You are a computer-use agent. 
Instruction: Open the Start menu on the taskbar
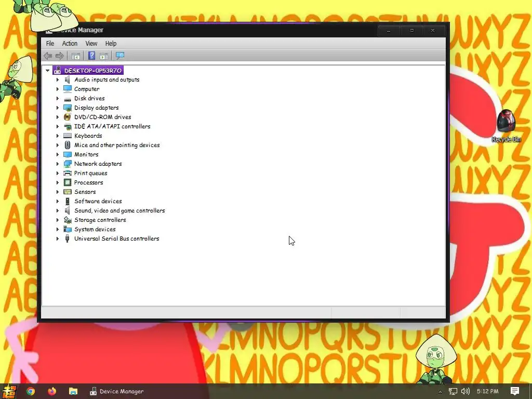[8, 391]
